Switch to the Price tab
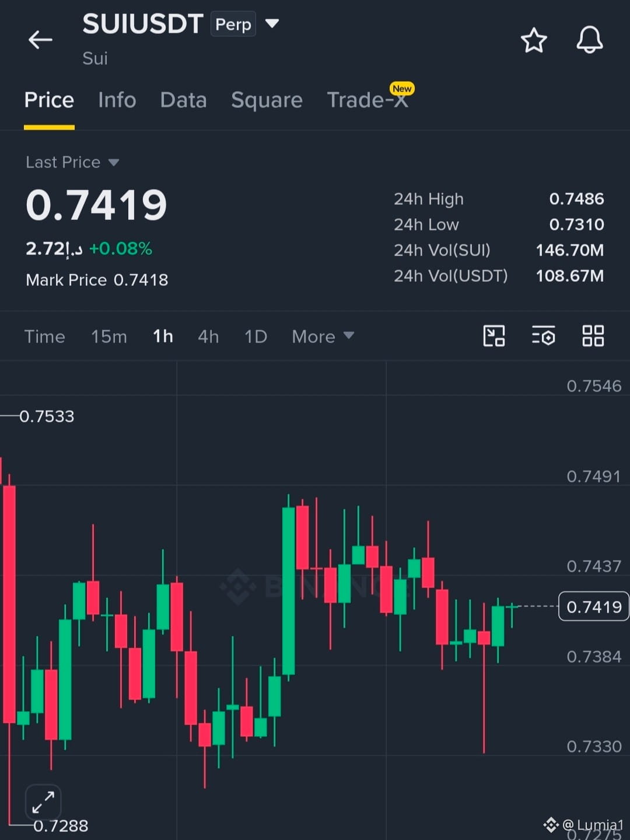 pyautogui.click(x=49, y=100)
